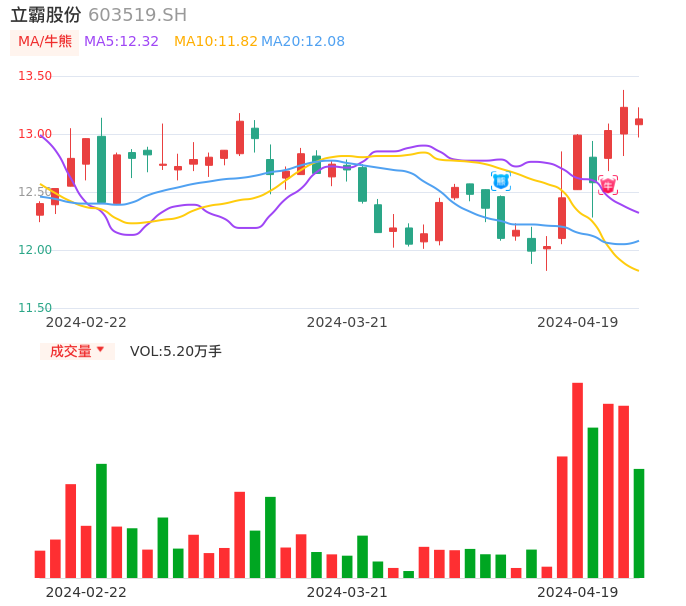Select the tallest green volume bar
This screenshot has height=606, width=686.
593,502
